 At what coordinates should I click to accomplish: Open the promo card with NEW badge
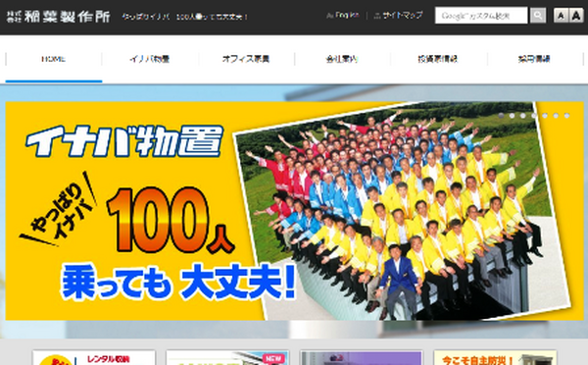[x=227, y=358]
